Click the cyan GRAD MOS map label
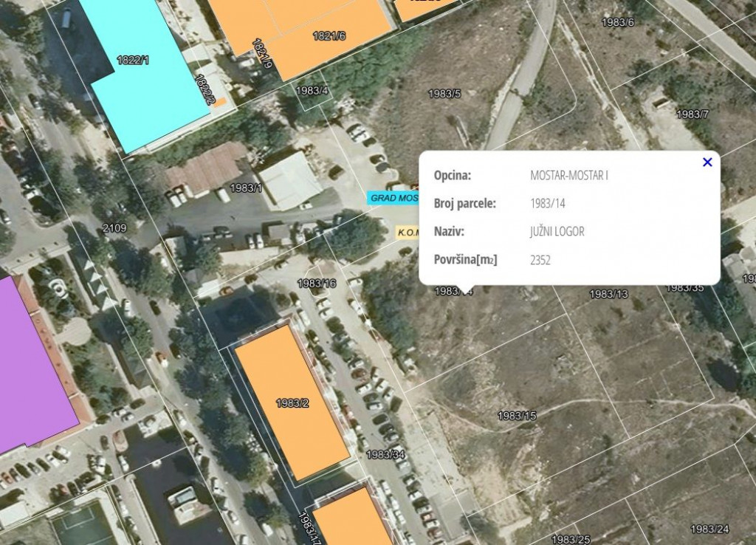Screen dimensions: 756x545 [x=393, y=198]
